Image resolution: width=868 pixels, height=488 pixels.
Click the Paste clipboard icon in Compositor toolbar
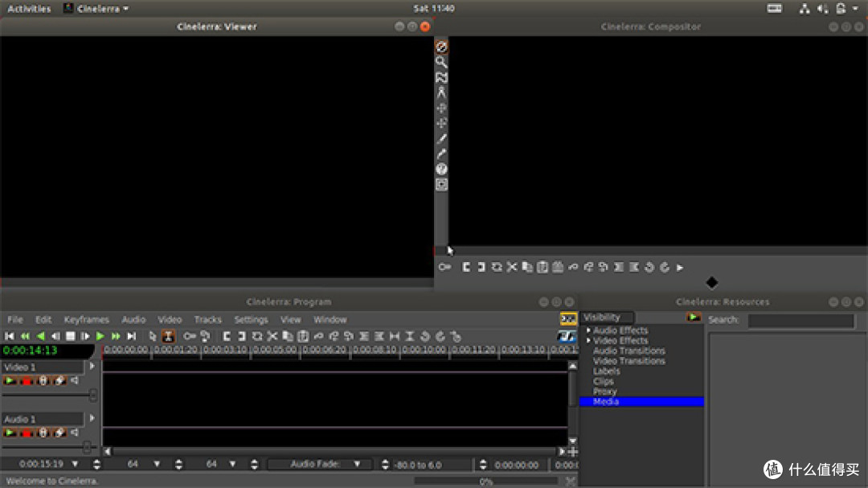coord(542,268)
